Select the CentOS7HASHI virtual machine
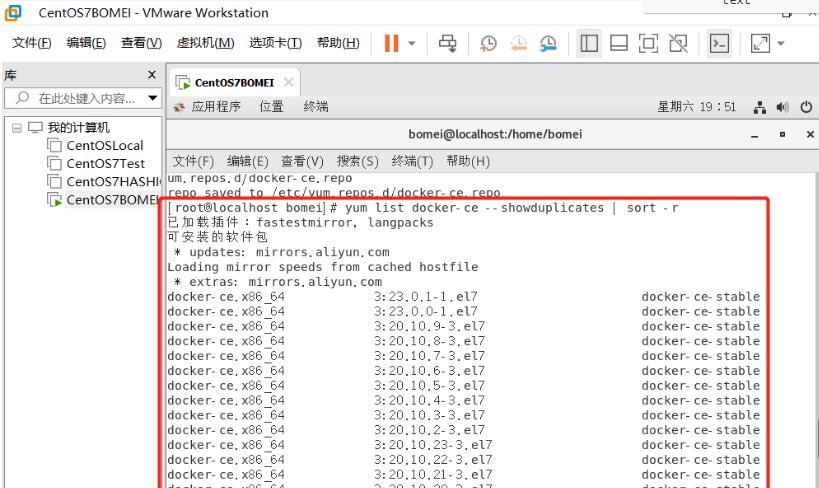819x488 pixels. point(114,182)
